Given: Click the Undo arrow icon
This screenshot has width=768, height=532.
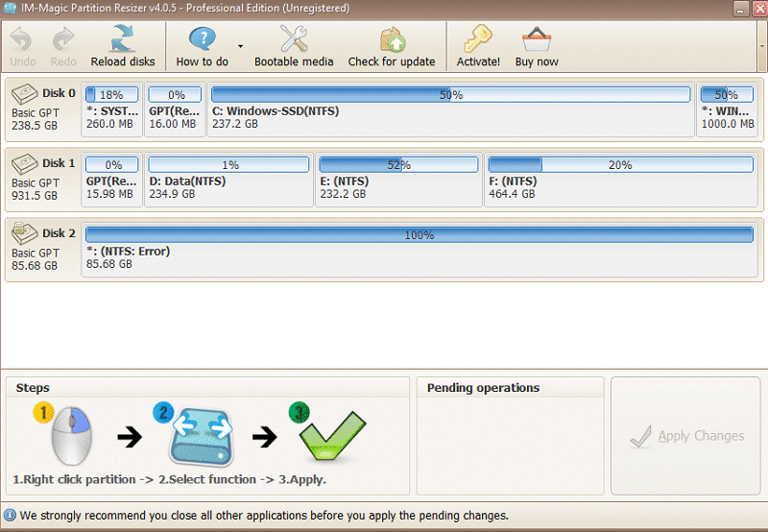Looking at the screenshot, I should pos(22,39).
